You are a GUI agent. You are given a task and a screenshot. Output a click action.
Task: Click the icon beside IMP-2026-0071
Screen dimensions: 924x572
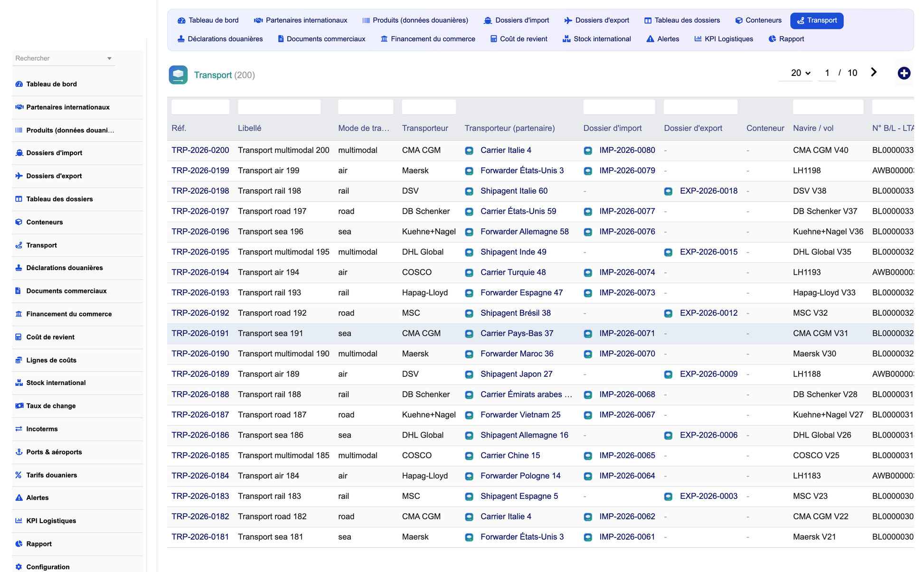tap(588, 334)
